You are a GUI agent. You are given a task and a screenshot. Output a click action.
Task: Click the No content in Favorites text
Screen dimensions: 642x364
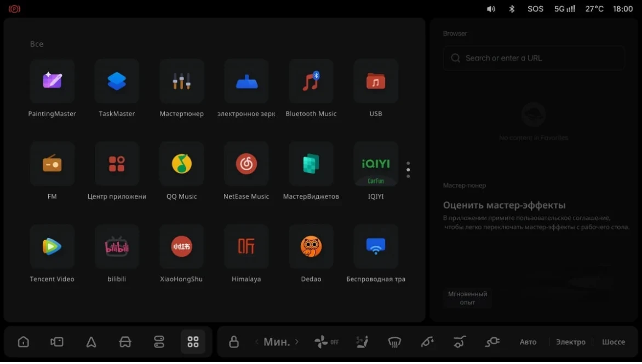534,138
